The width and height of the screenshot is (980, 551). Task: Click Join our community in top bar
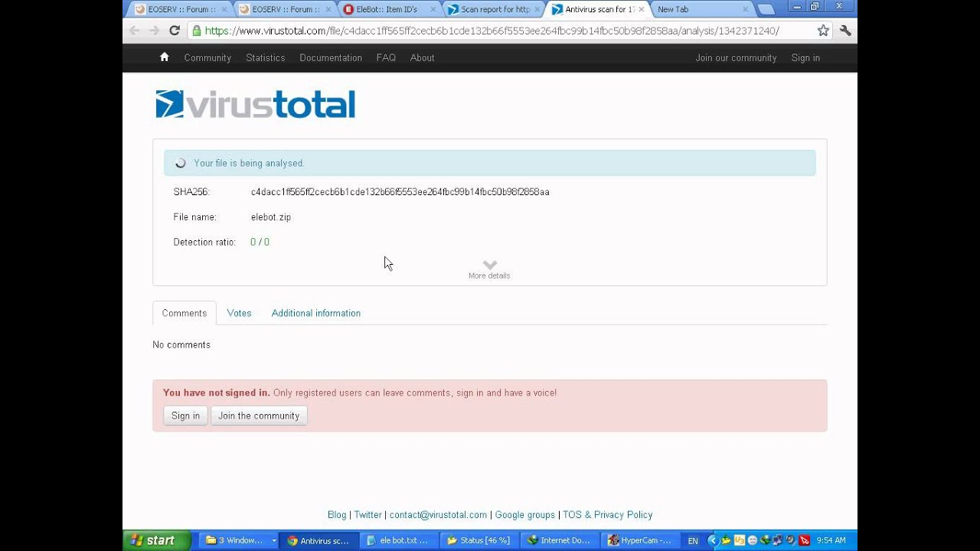(736, 57)
